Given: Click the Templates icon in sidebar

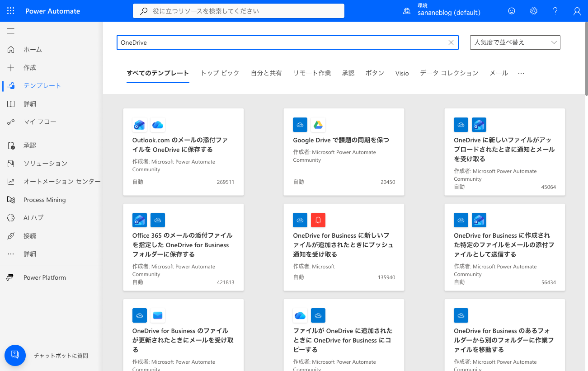Looking at the screenshot, I should 11,85.
